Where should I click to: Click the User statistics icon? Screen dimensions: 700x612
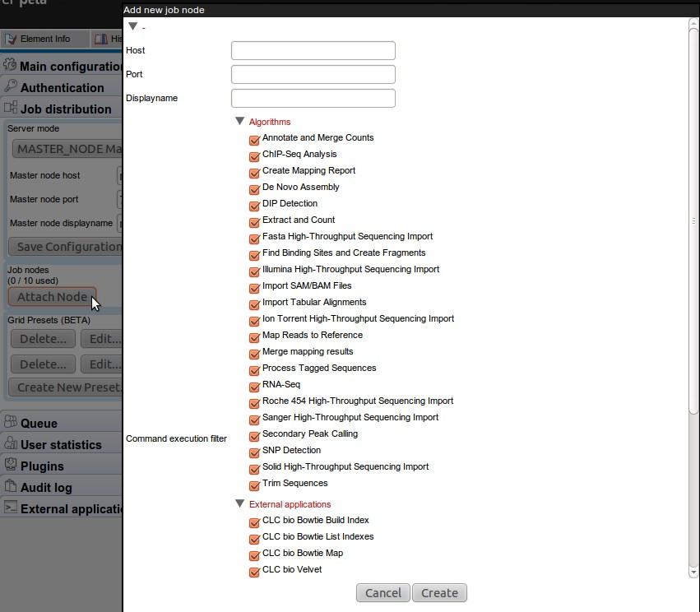[10, 443]
